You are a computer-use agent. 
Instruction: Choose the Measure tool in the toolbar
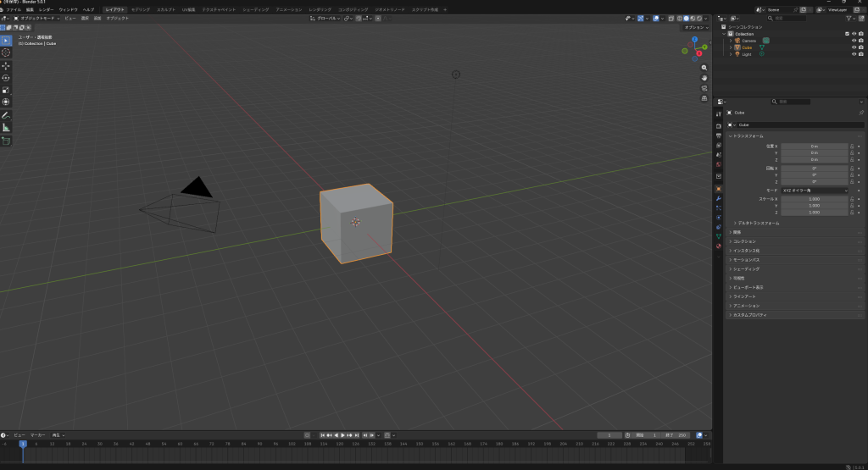[6, 127]
